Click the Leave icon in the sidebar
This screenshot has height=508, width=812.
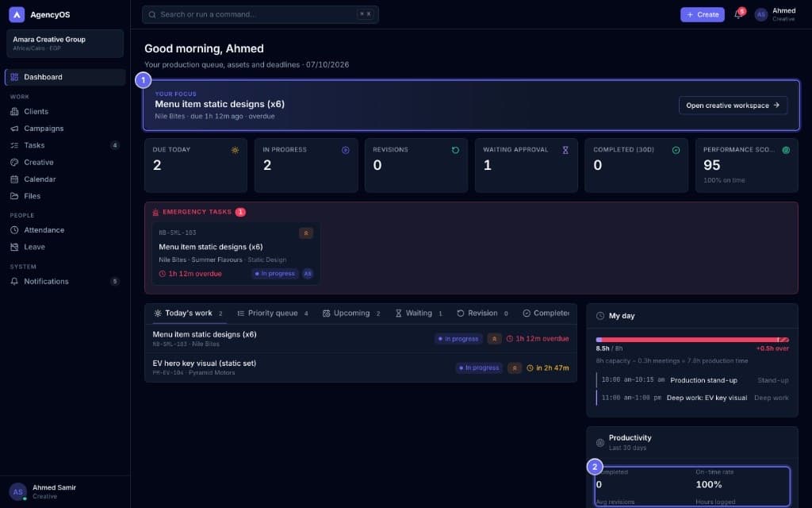click(14, 248)
